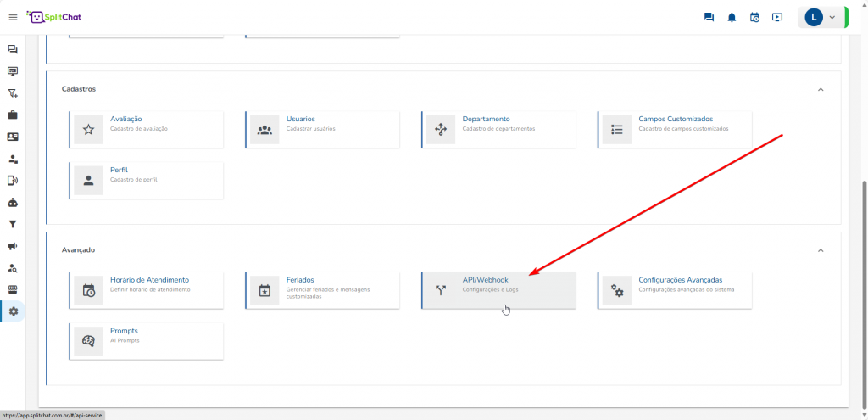This screenshot has width=868, height=420.
Task: Click the robot chatbot icon in sidebar
Action: click(13, 202)
